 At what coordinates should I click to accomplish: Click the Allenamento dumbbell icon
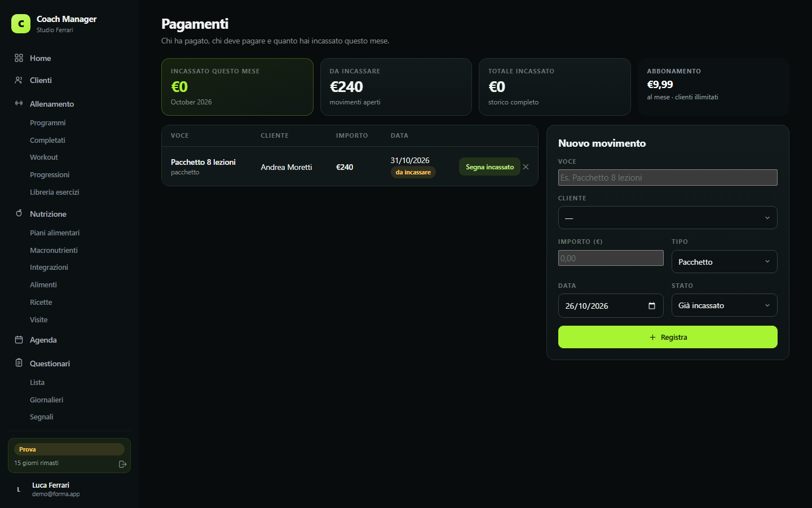click(19, 103)
